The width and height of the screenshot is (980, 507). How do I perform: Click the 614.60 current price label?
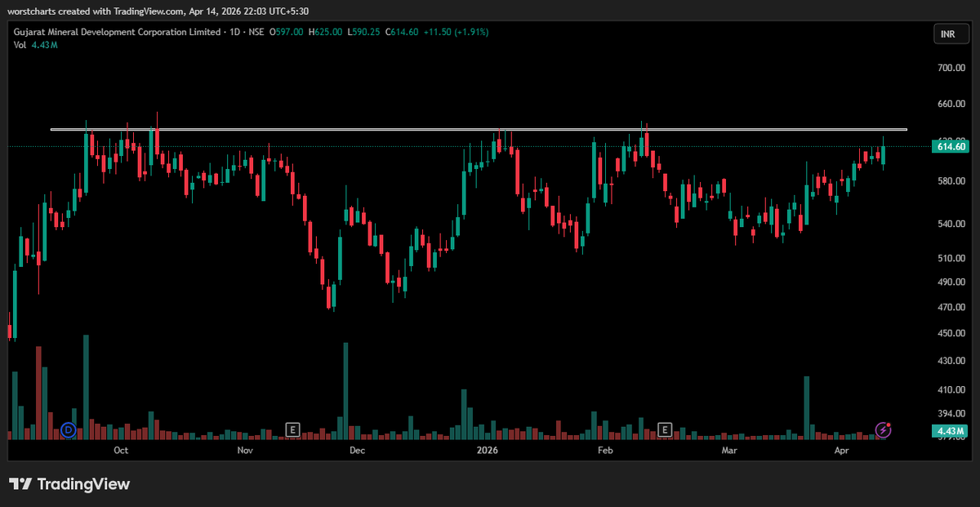click(x=951, y=146)
